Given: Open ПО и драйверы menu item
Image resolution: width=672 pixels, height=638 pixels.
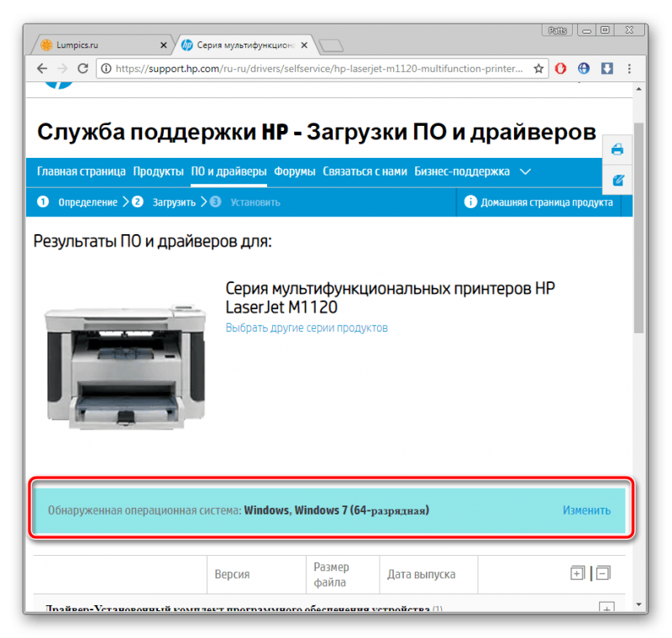Looking at the screenshot, I should [228, 171].
